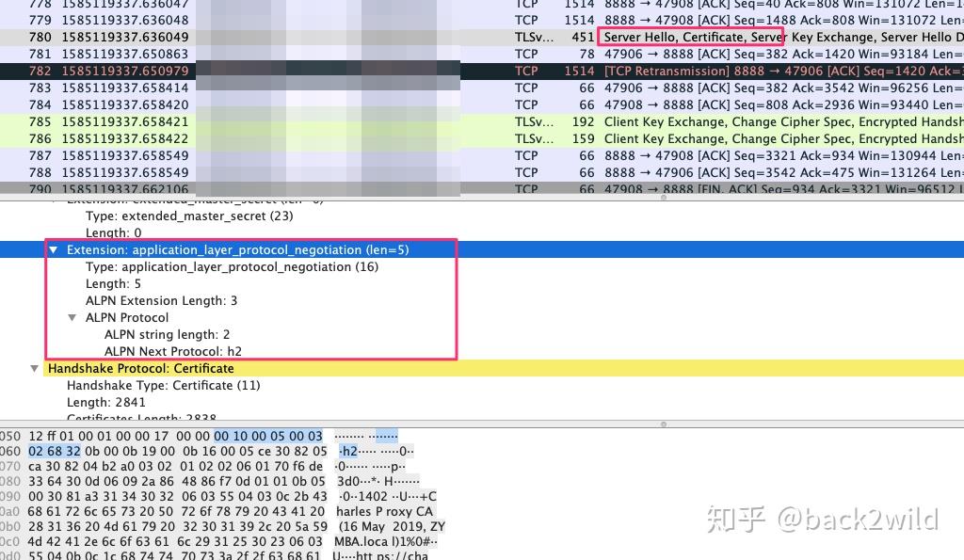Collapse the application_layer_protocol_negotiation extension

(54, 249)
